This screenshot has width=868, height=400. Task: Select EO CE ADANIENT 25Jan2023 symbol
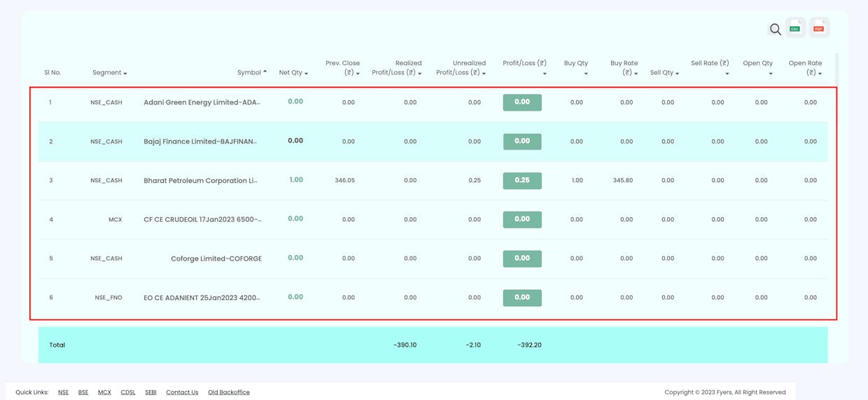click(x=202, y=298)
